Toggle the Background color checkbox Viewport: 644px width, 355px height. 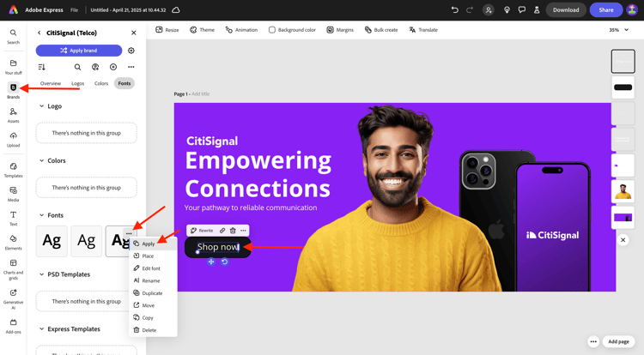tap(272, 30)
